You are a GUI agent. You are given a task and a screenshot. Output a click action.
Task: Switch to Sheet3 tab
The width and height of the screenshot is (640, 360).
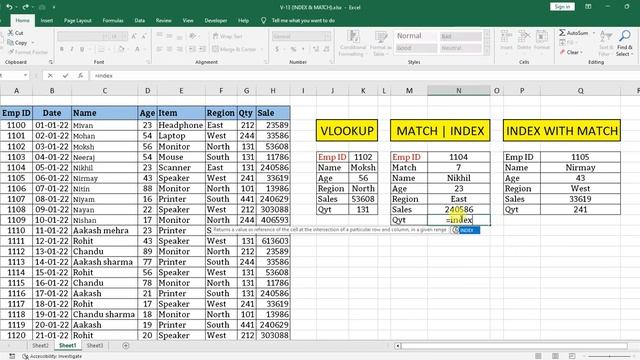click(95, 346)
